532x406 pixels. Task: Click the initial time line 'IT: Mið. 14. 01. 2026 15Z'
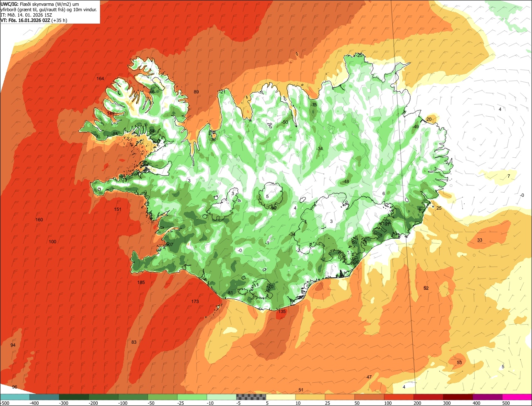(x=27, y=15)
